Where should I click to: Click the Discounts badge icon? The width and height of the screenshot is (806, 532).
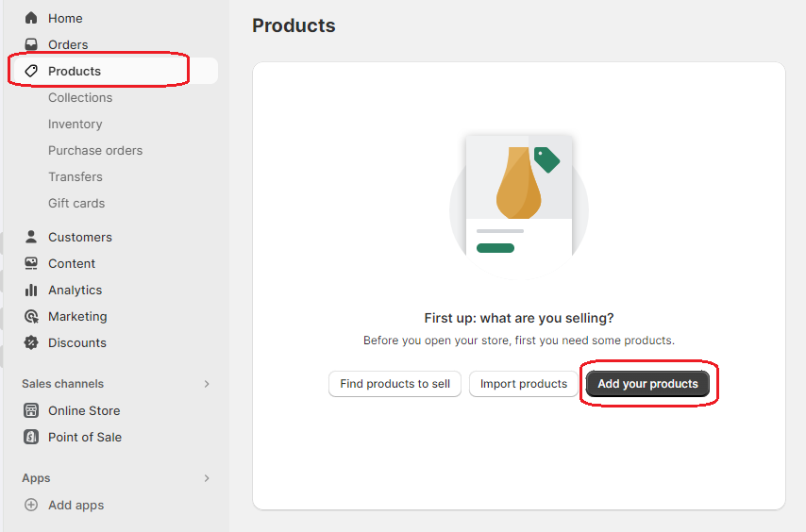31,342
